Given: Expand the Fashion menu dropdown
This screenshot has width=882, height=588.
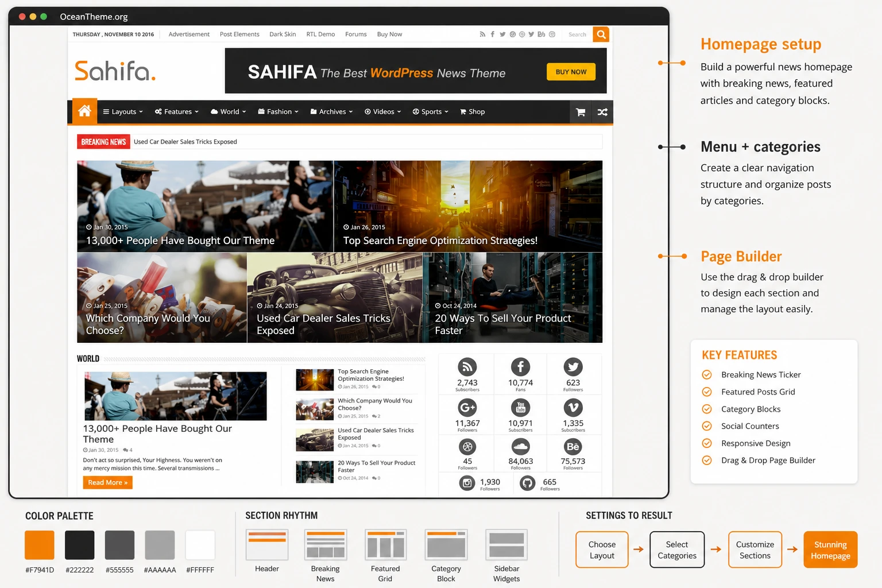Looking at the screenshot, I should tap(278, 112).
